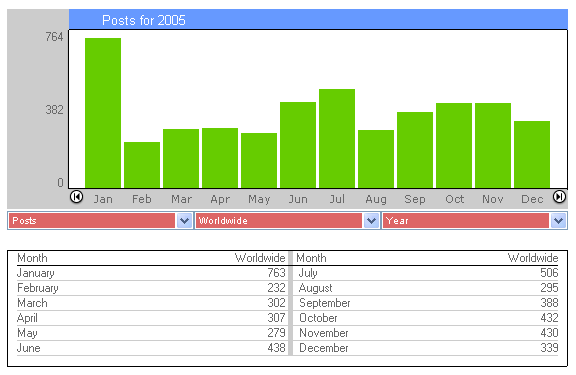Select the Oct bar in the chart
The image size is (576, 375).
(x=454, y=145)
